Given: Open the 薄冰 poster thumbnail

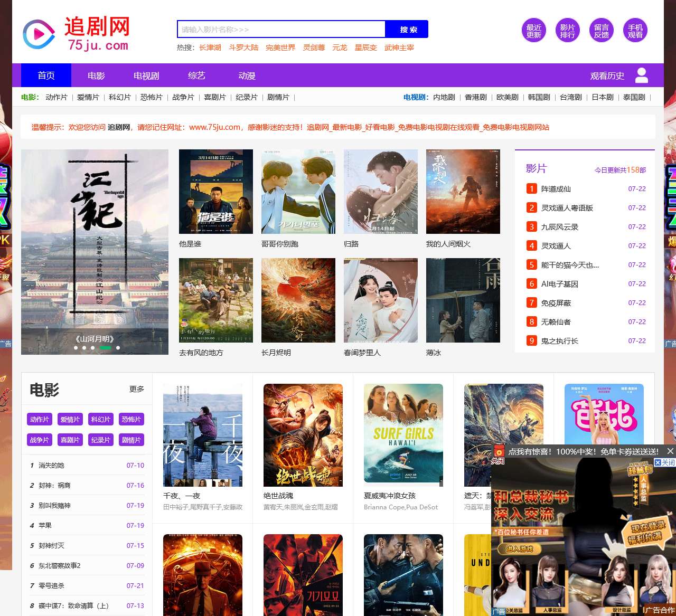Looking at the screenshot, I should 463,300.
